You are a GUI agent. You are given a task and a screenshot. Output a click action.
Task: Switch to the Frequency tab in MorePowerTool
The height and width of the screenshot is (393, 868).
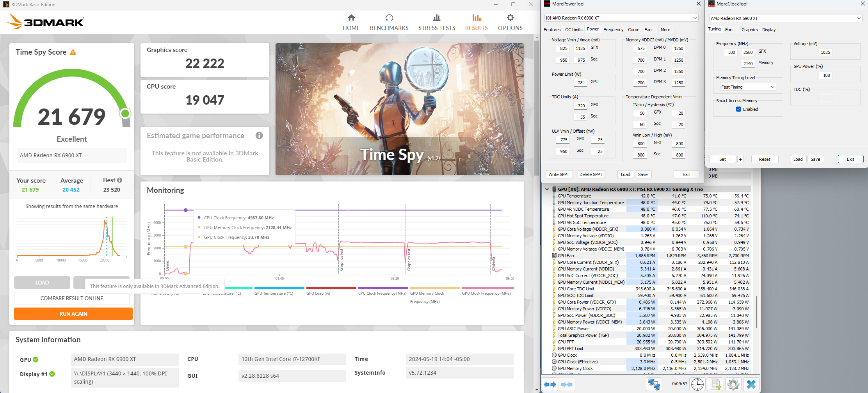[x=614, y=30]
